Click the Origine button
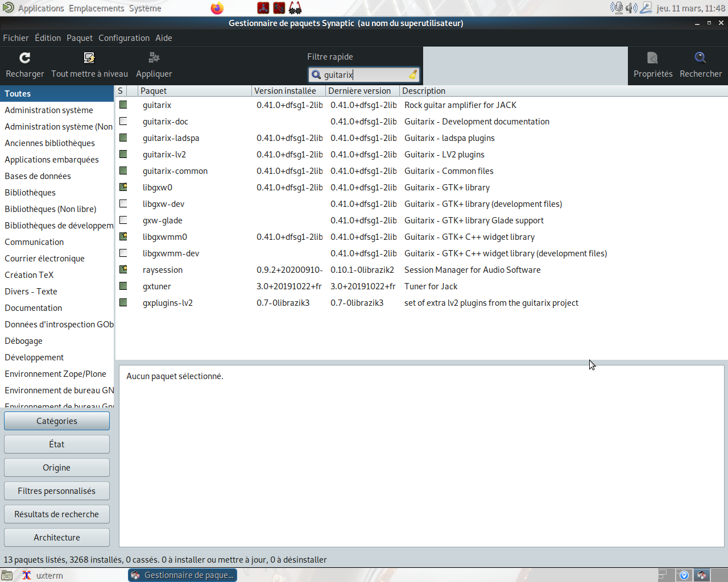 (x=57, y=468)
